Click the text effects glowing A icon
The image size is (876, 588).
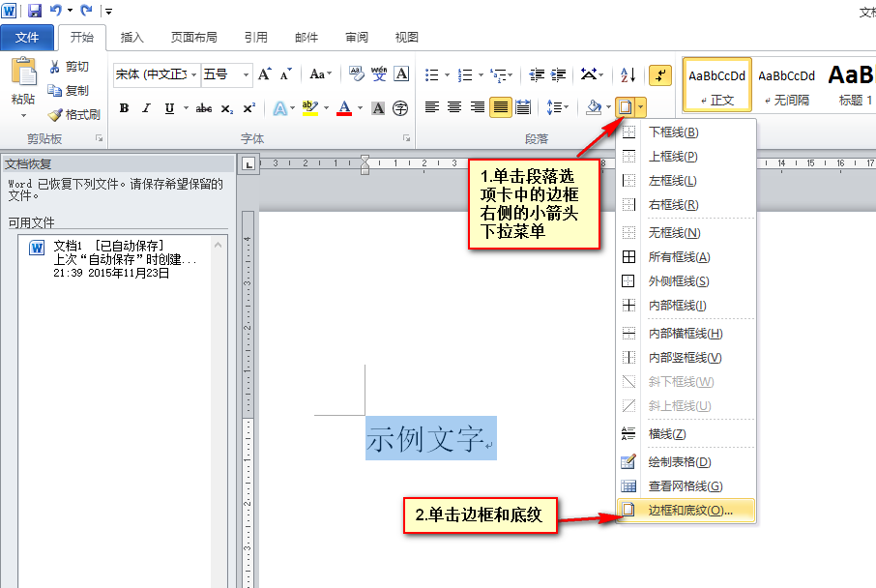point(279,108)
